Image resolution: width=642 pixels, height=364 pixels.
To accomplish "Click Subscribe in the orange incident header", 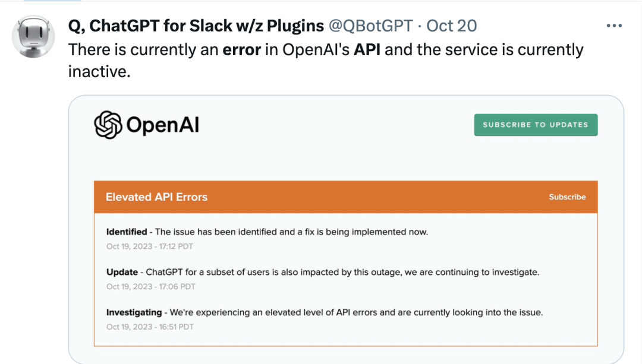I will click(567, 197).
